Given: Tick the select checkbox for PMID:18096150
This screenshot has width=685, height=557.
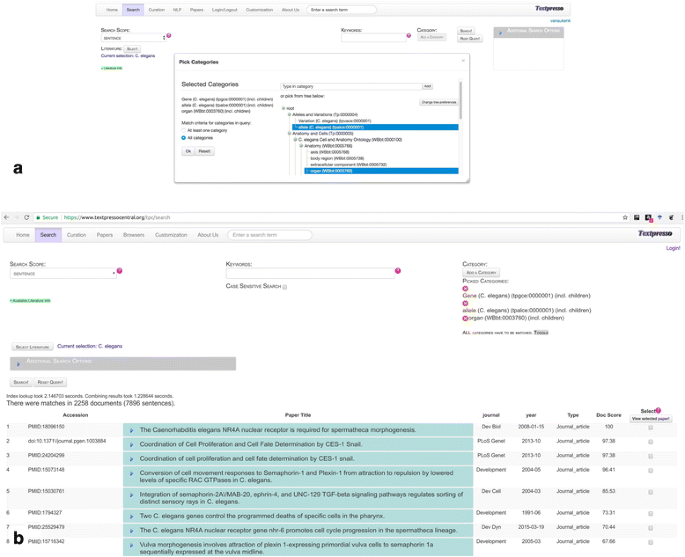Looking at the screenshot, I should pyautogui.click(x=650, y=427).
